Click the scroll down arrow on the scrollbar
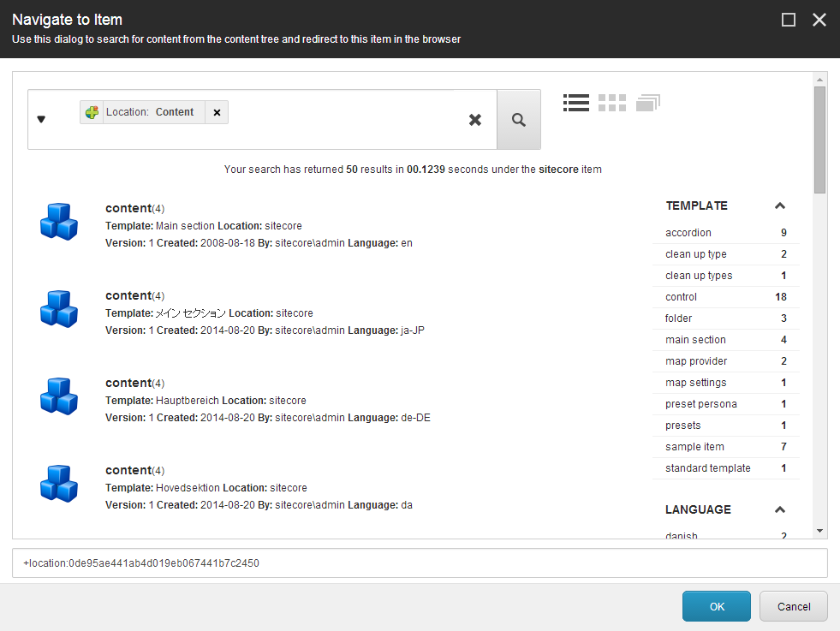Viewport: 840px width, 631px height. pos(819,531)
